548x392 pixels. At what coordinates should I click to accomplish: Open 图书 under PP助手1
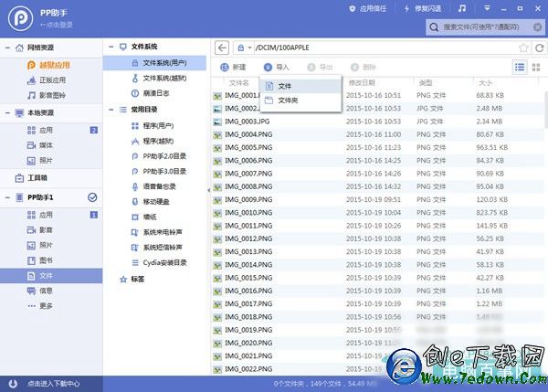point(40,260)
